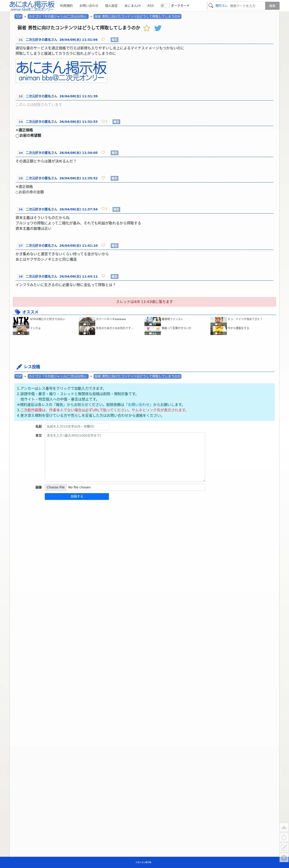Open the floating settings gear icon
Image resolution: width=289 pixels, height=868 pixels.
[284, 858]
